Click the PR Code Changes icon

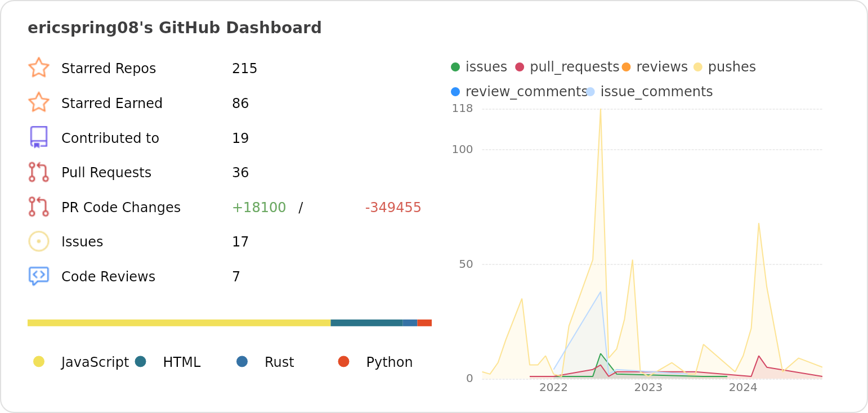[x=39, y=206]
